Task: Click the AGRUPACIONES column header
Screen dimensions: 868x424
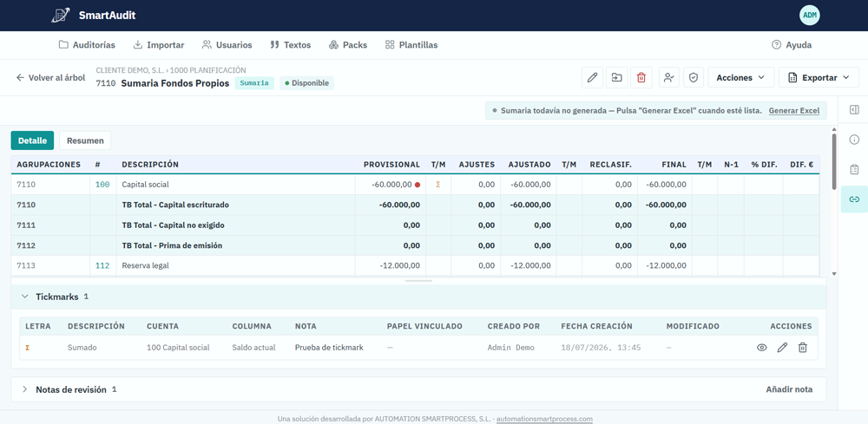Action: pyautogui.click(x=49, y=164)
